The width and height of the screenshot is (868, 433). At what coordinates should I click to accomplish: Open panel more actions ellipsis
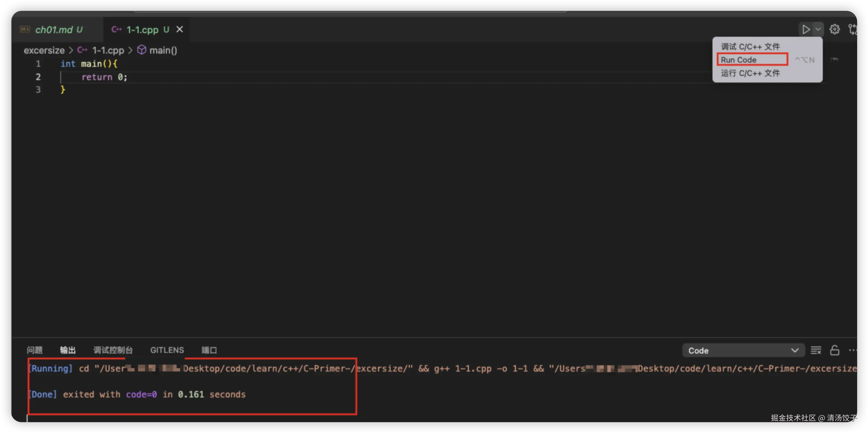tap(853, 350)
